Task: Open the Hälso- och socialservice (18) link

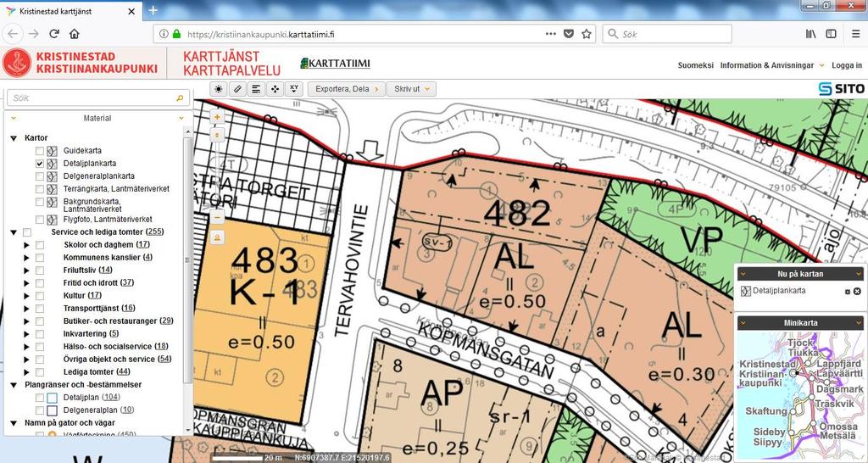Action: click(x=161, y=347)
